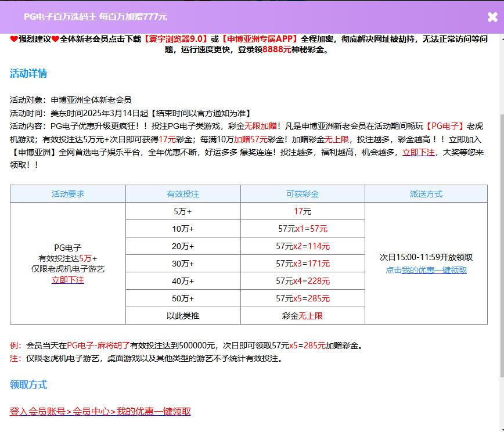Click 立即下注 link inside the table
504x432 pixels.
click(x=67, y=280)
